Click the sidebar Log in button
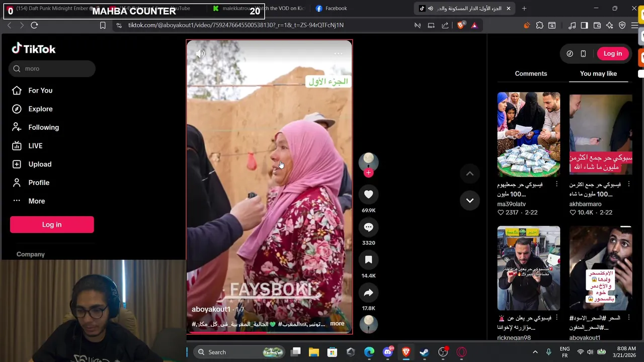 click(52, 224)
